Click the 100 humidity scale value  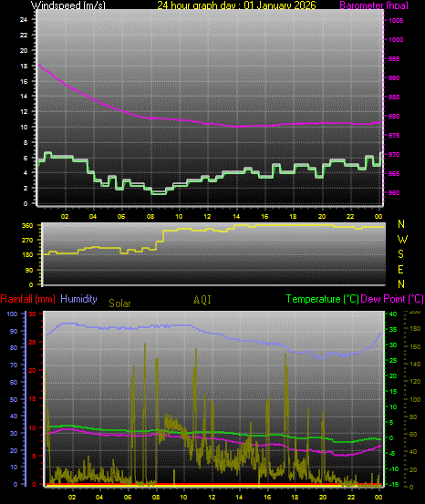(12, 314)
